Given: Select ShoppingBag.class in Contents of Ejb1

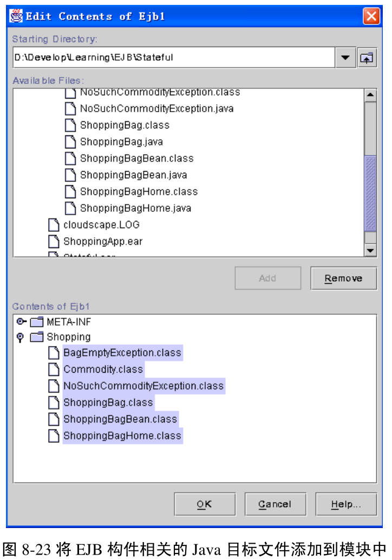Looking at the screenshot, I should pos(108,402).
